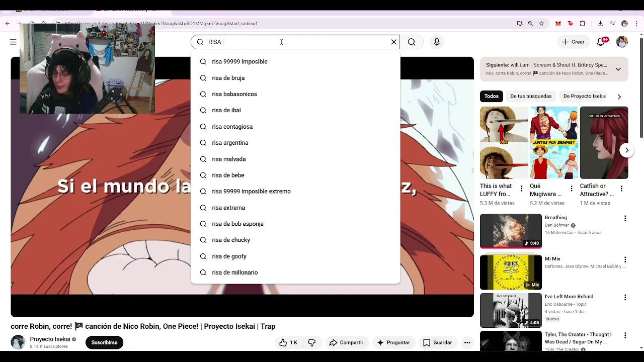Viewport: 644px width, 362px height.
Task: Advance the shorts shelf with the next arrow
Action: coord(626,150)
